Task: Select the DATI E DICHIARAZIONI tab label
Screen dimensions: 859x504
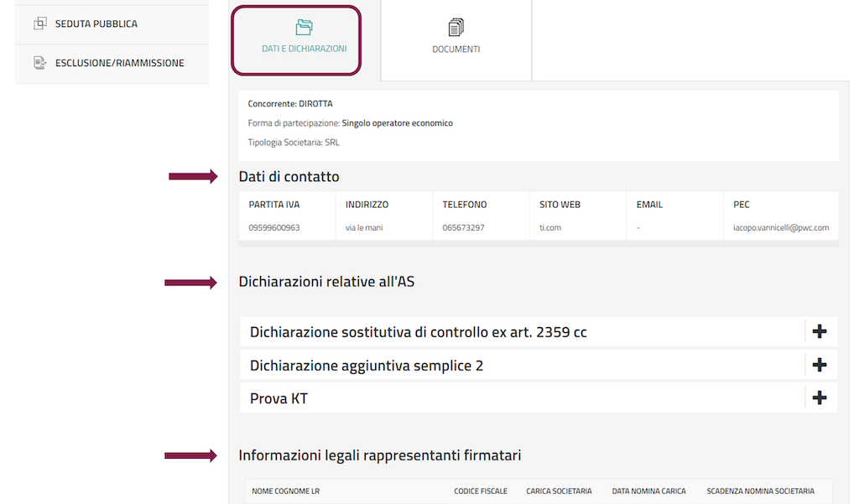Action: [304, 49]
